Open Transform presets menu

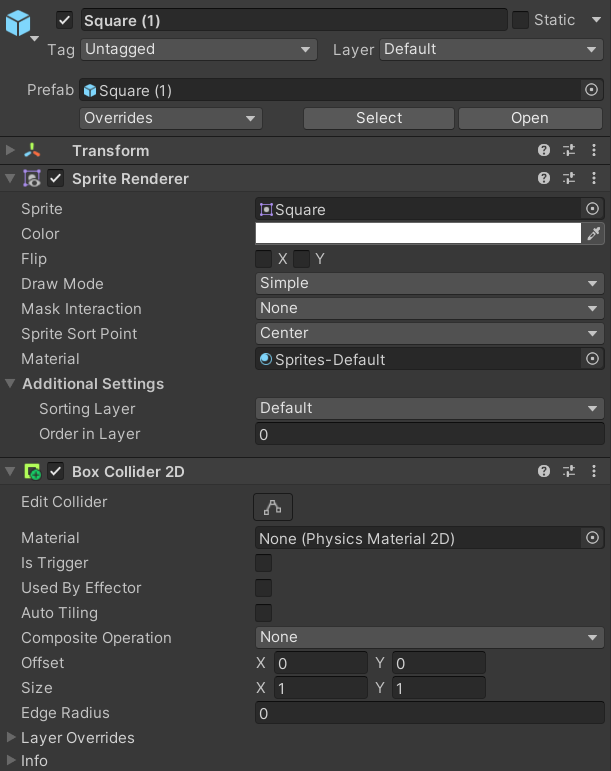click(569, 150)
